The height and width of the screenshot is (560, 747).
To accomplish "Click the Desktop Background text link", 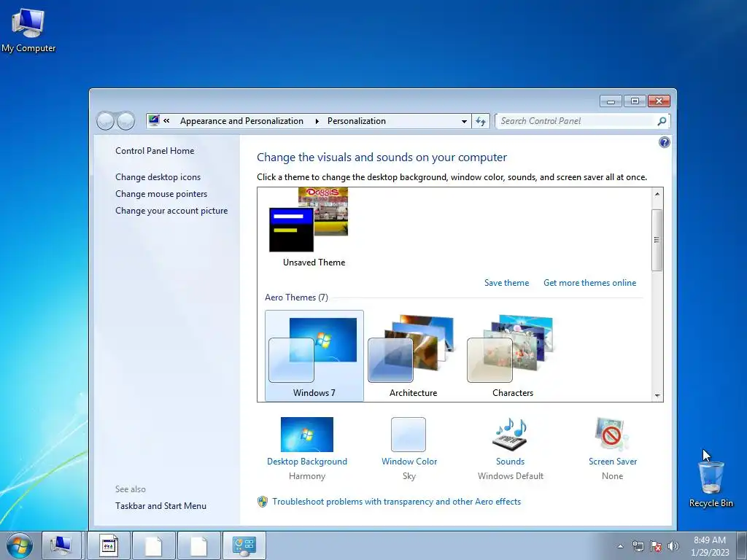I will point(307,462).
